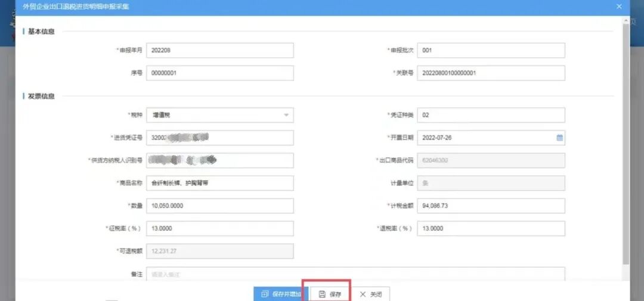
Task: Click the greyed-out 出口商品代码 field
Action: tap(491, 160)
